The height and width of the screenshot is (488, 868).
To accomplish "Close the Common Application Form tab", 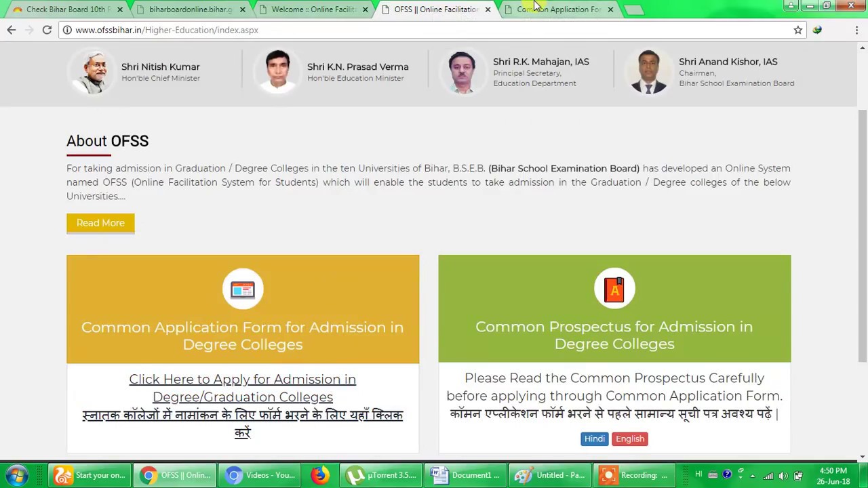I will (x=610, y=9).
